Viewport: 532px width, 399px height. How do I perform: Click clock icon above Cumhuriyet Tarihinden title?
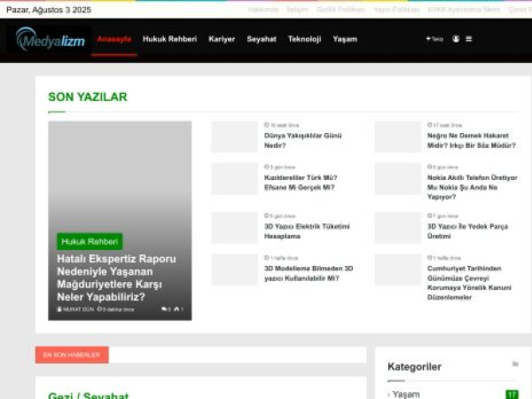[x=429, y=258]
